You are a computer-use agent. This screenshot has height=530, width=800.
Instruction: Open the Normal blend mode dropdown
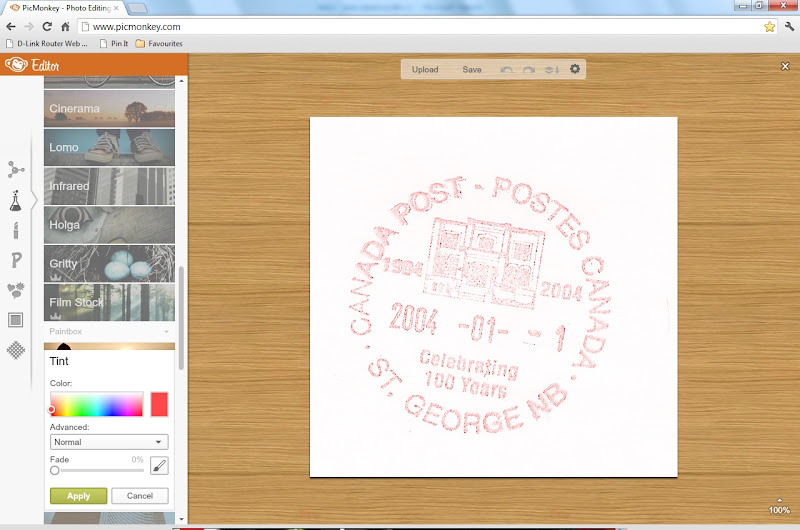point(109,442)
